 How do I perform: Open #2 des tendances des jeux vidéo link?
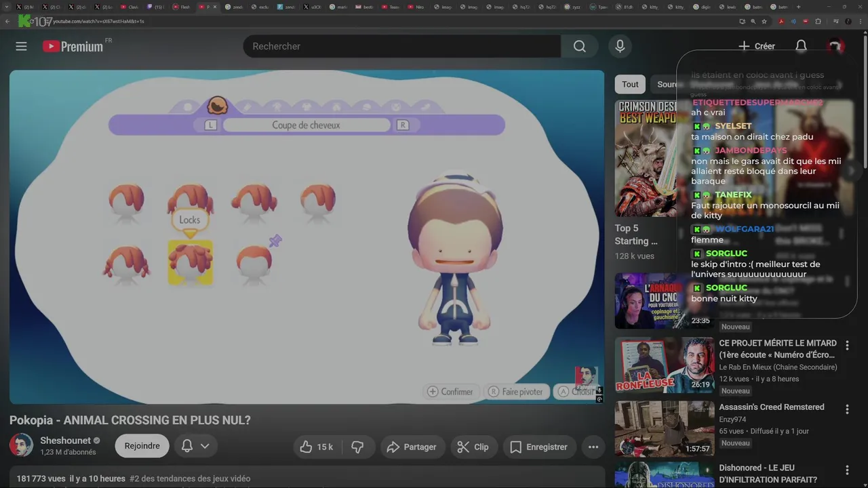pyautogui.click(x=190, y=479)
